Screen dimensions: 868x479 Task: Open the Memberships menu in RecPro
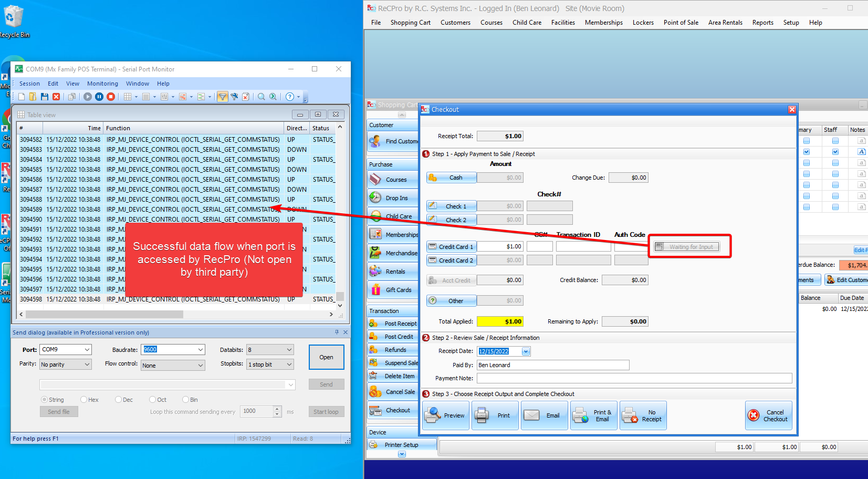coord(604,23)
